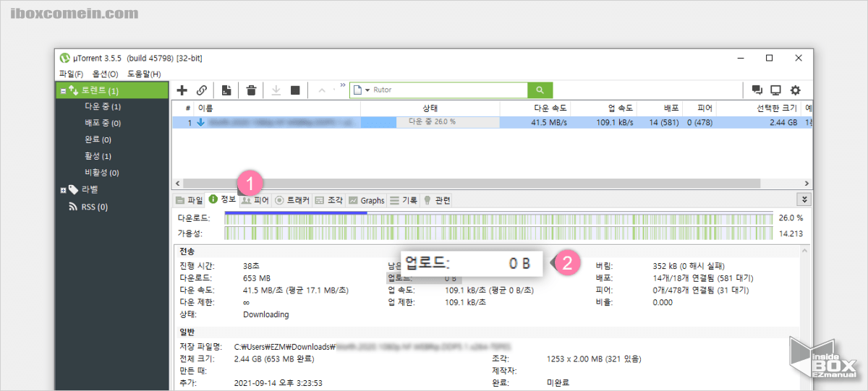Sort by the 배포 column header
Viewport: 868px width, 391px height.
(660, 108)
